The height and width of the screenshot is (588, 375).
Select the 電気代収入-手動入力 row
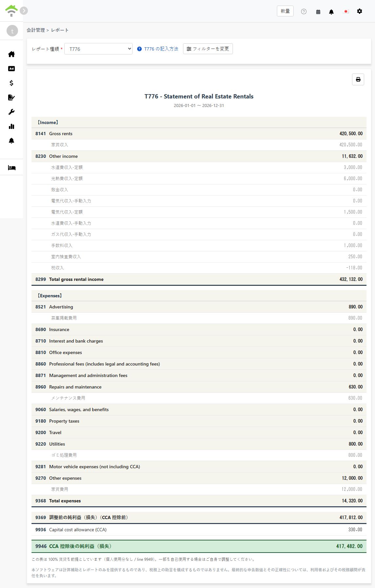[199, 201]
